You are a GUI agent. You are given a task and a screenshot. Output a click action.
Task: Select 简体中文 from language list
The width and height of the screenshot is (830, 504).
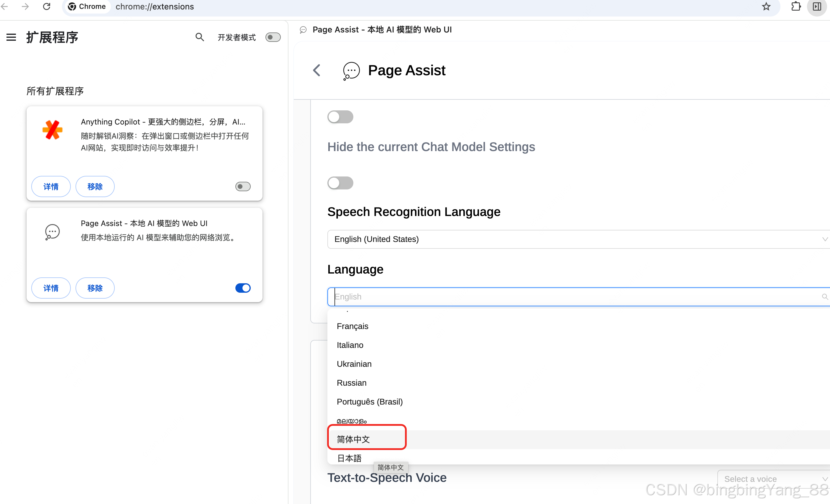tap(353, 439)
